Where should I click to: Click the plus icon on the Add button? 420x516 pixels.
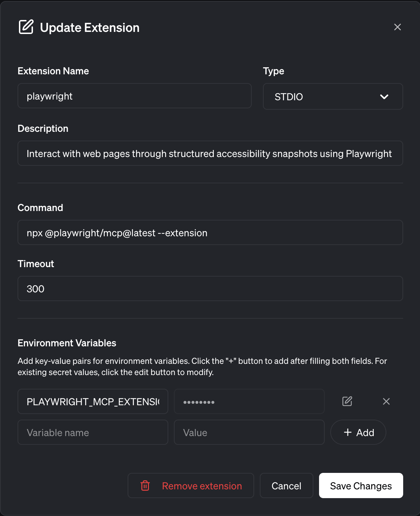coord(347,432)
